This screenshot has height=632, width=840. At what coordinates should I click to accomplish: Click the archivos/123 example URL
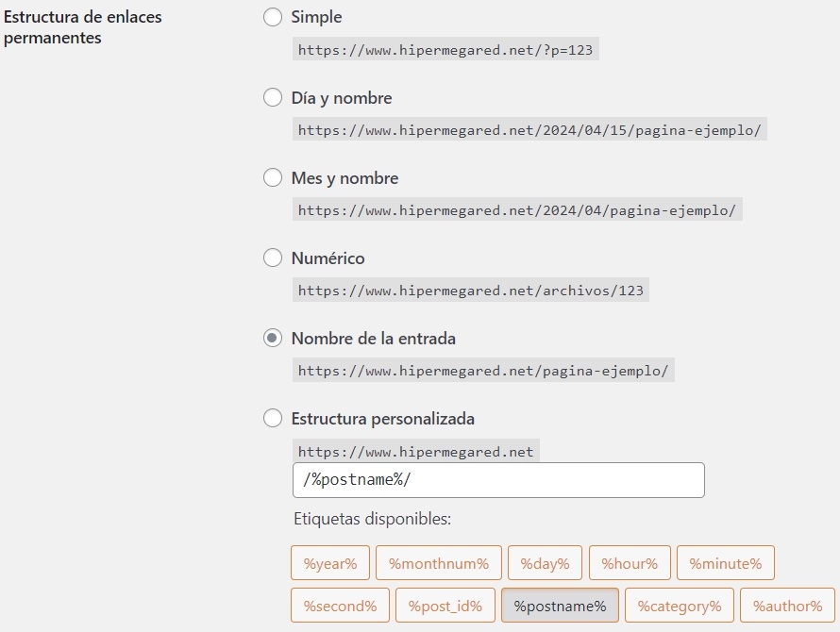tap(470, 291)
